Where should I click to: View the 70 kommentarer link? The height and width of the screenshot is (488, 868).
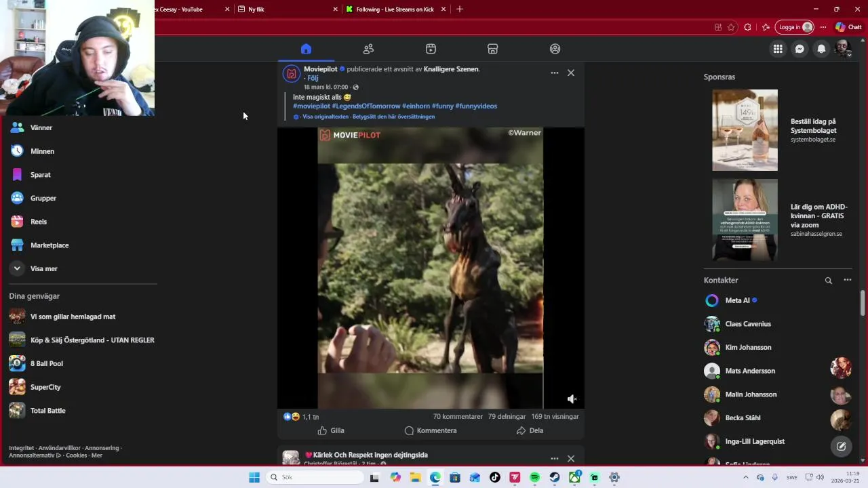458,417
